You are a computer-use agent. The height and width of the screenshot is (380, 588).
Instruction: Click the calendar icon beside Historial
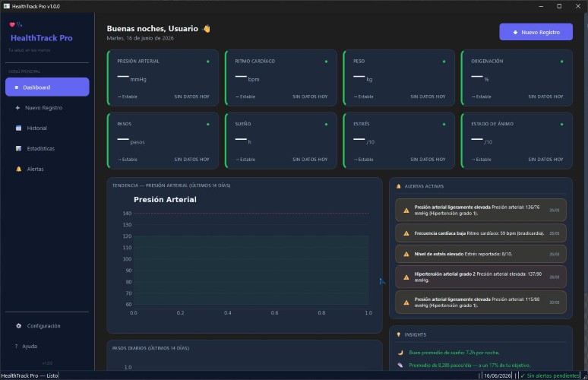(x=18, y=128)
